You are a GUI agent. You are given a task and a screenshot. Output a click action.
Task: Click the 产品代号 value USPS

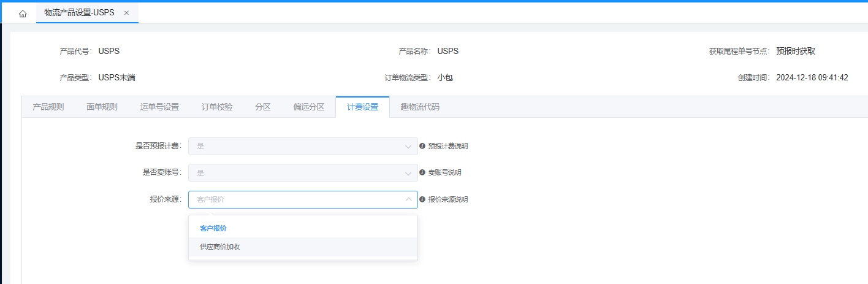pyautogui.click(x=109, y=52)
